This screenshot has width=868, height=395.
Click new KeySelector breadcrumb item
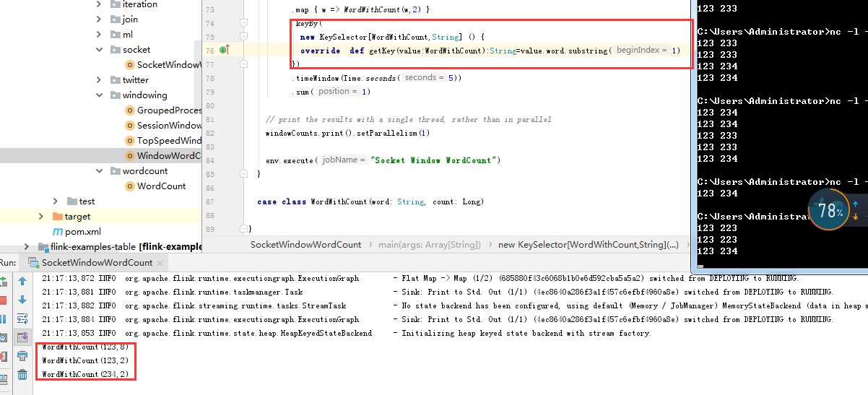point(589,245)
